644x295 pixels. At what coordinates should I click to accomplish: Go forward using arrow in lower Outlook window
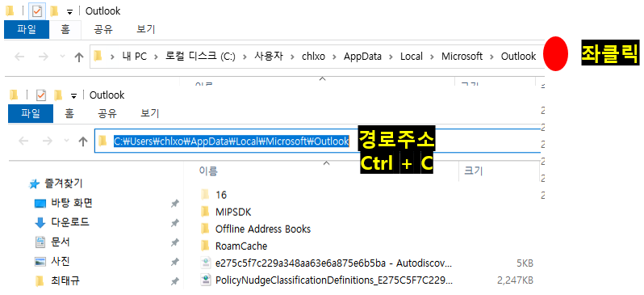coord(48,141)
